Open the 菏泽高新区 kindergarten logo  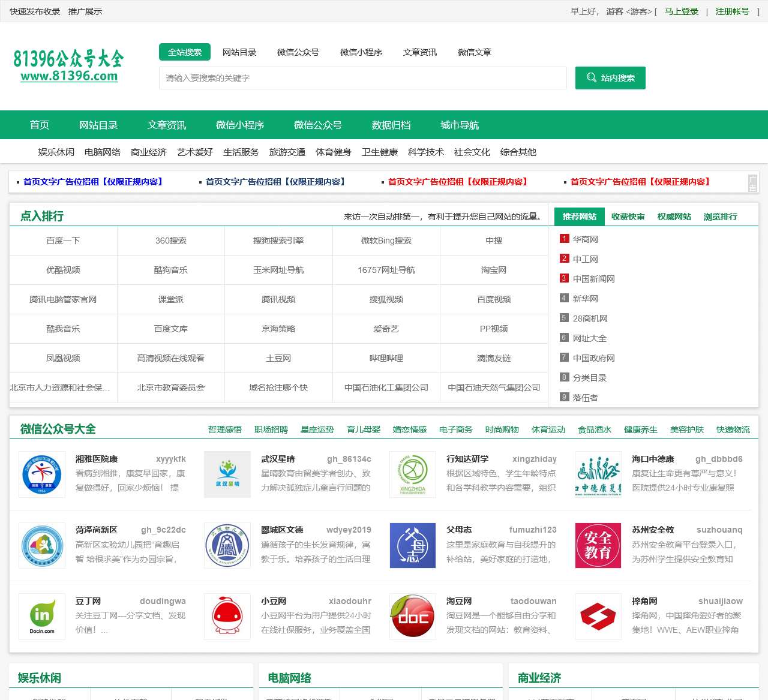[x=42, y=545]
